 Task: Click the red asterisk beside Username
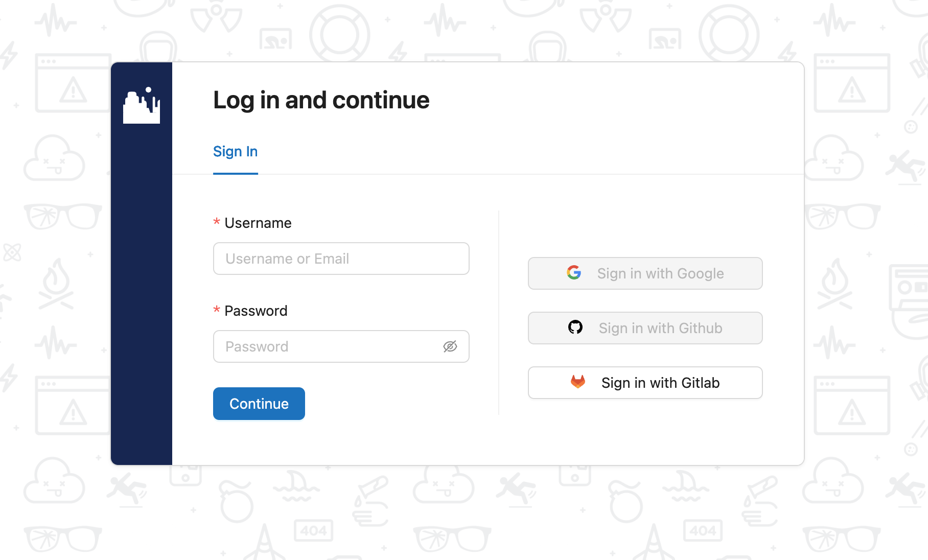click(217, 222)
